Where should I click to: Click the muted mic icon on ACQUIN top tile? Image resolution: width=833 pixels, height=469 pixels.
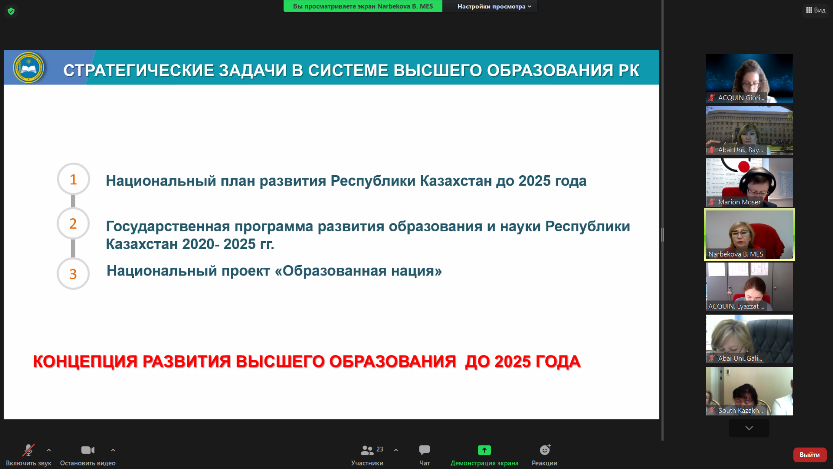click(712, 98)
